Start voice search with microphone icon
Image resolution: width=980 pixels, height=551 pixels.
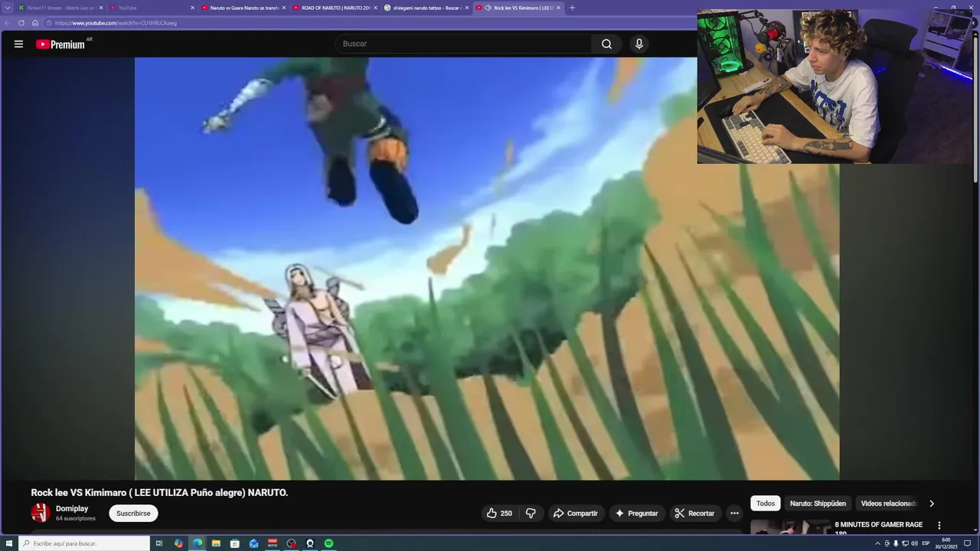(639, 44)
